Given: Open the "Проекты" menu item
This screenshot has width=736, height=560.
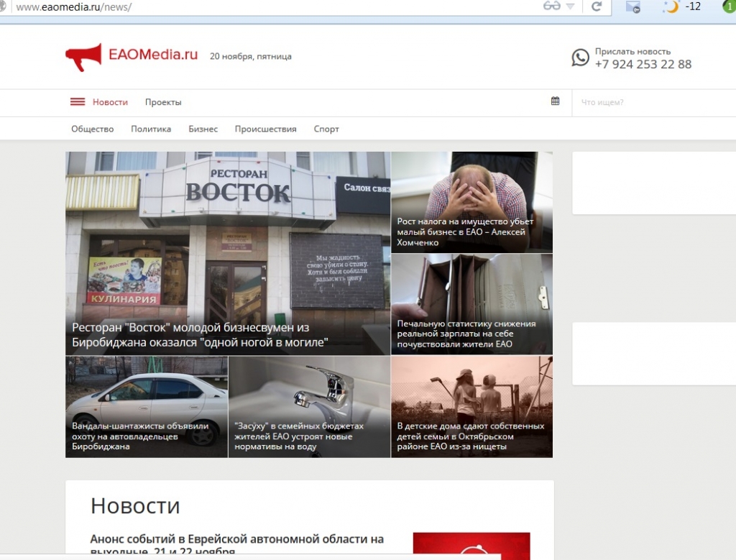Looking at the screenshot, I should pos(163,101).
